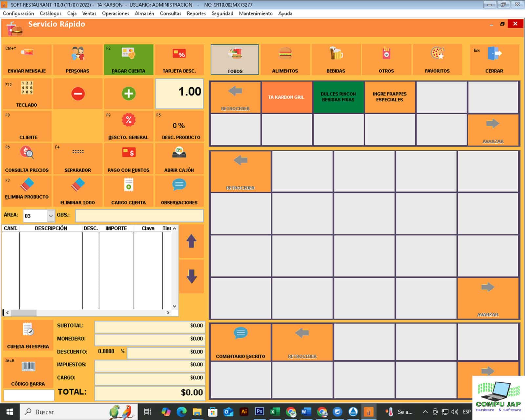Open the Operaciones menu
Viewport: 525px width, 420px height.
[115, 13]
